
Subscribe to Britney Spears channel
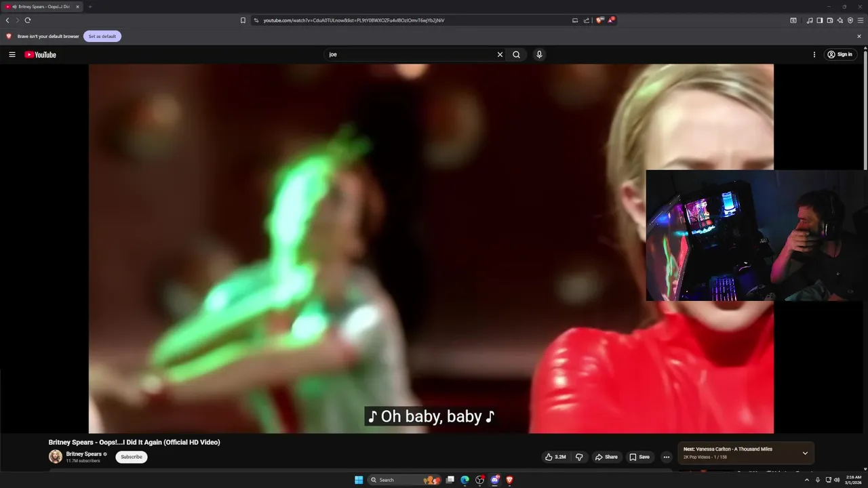coord(132,457)
